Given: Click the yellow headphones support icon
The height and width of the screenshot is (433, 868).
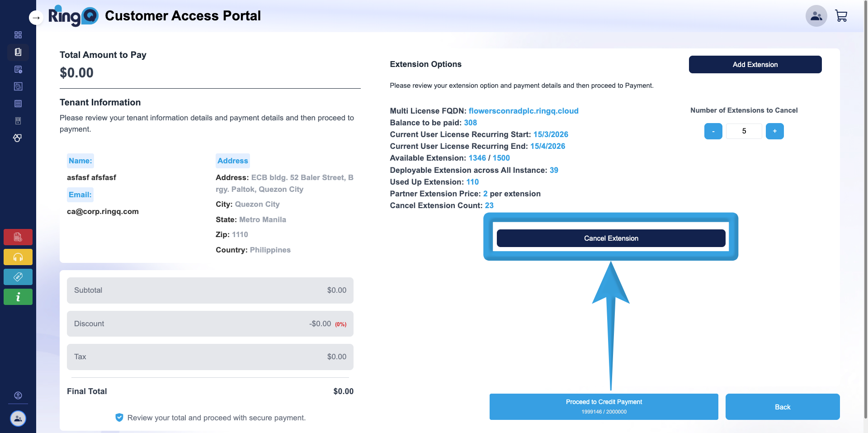Looking at the screenshot, I should [x=18, y=257].
